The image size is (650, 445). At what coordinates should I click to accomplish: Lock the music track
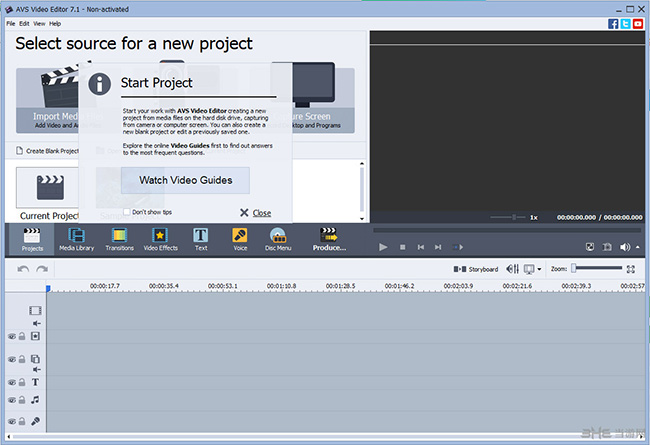22,400
